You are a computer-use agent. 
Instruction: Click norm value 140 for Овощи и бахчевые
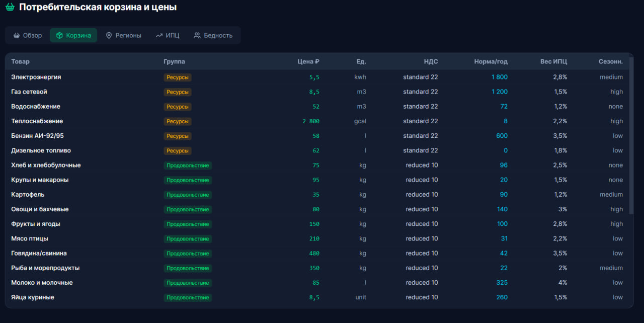pyautogui.click(x=502, y=209)
